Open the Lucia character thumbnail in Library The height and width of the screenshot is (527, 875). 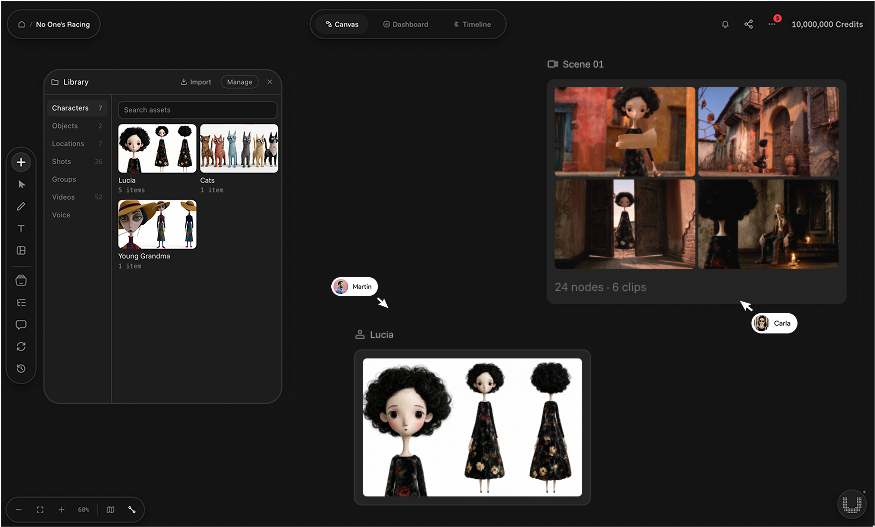pos(157,148)
